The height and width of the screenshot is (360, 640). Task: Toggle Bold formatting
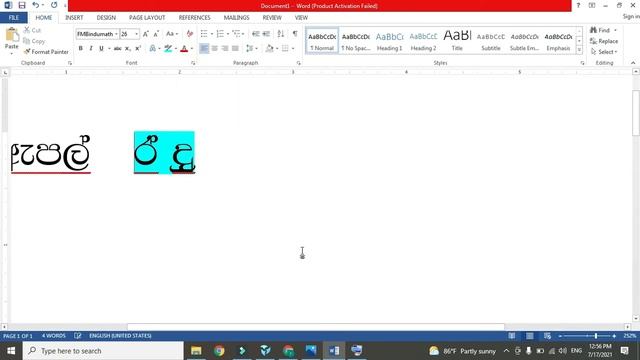click(x=80, y=48)
